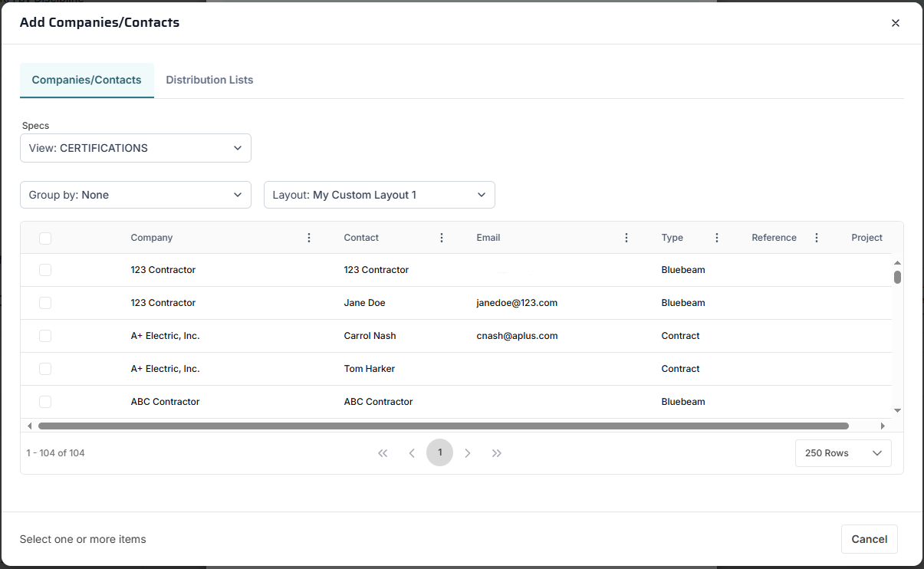Image resolution: width=924 pixels, height=569 pixels.
Task: Tick the Carrol Nash row checkbox
Action: tap(45, 336)
